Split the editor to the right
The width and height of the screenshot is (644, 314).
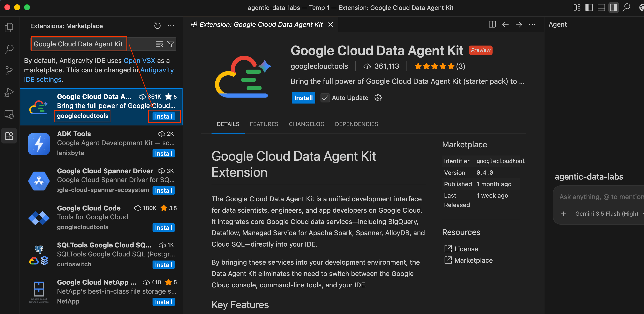click(x=492, y=24)
